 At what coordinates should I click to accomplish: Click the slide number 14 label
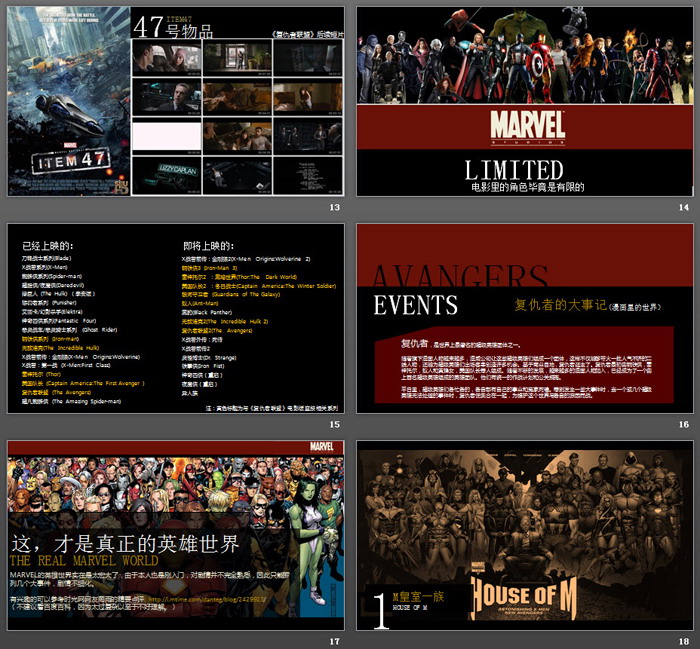click(x=683, y=207)
